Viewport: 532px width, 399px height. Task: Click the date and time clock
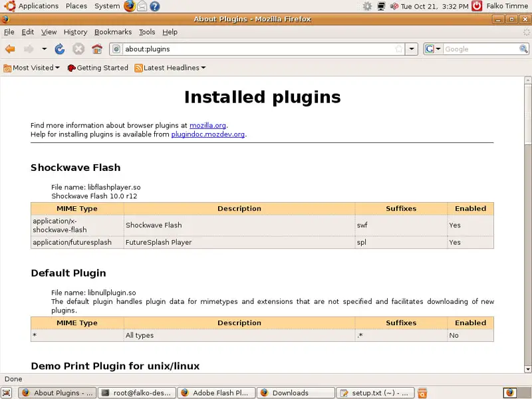pyautogui.click(x=434, y=6)
